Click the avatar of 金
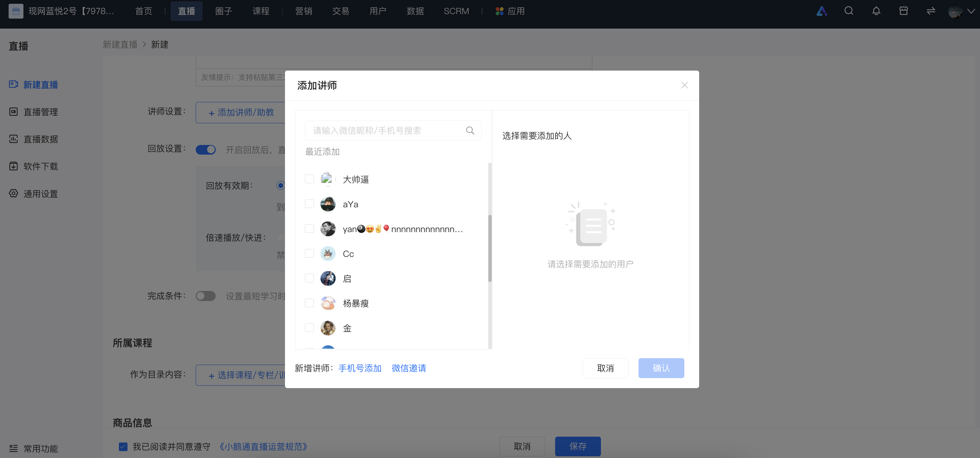The width and height of the screenshot is (980, 458). click(328, 327)
